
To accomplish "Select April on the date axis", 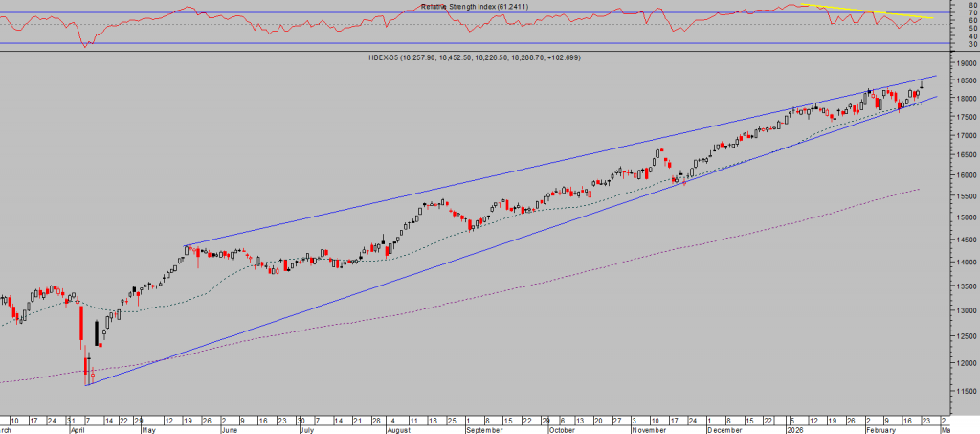I will tap(78, 430).
